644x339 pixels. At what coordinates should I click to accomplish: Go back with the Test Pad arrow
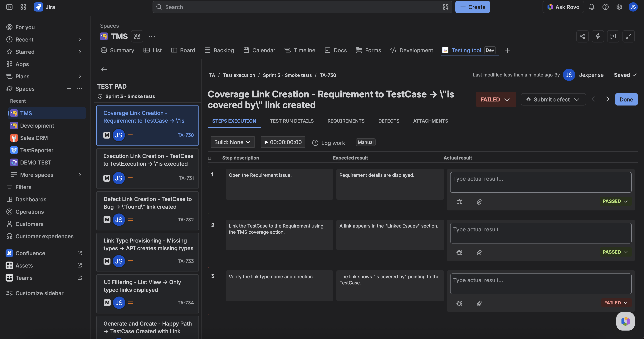(x=104, y=70)
